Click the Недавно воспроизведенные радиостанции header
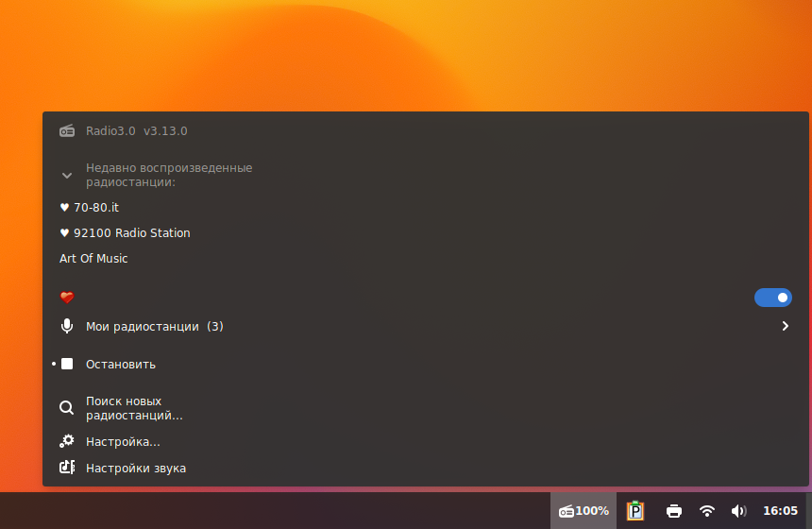This screenshot has height=529, width=812. tap(169, 175)
